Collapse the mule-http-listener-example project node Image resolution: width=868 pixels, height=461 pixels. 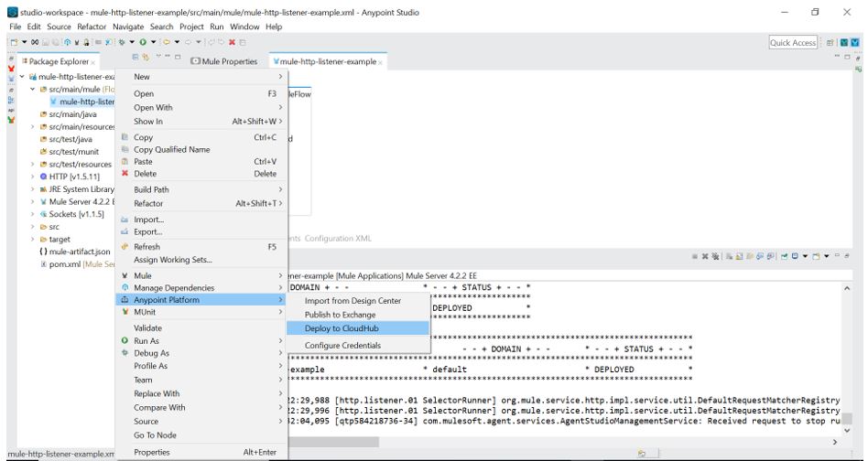tap(22, 77)
